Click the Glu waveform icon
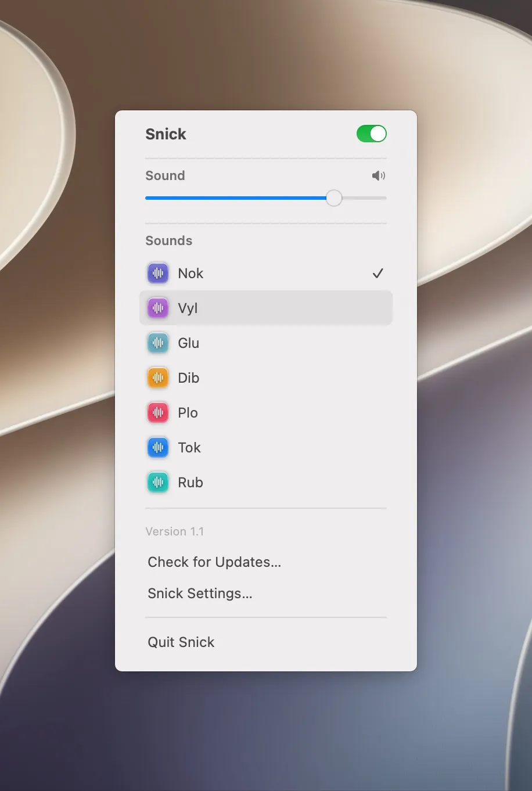The image size is (532, 791). pos(158,343)
